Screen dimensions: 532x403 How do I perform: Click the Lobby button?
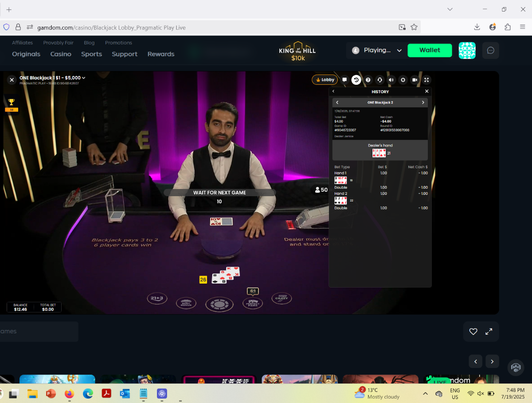coord(325,80)
